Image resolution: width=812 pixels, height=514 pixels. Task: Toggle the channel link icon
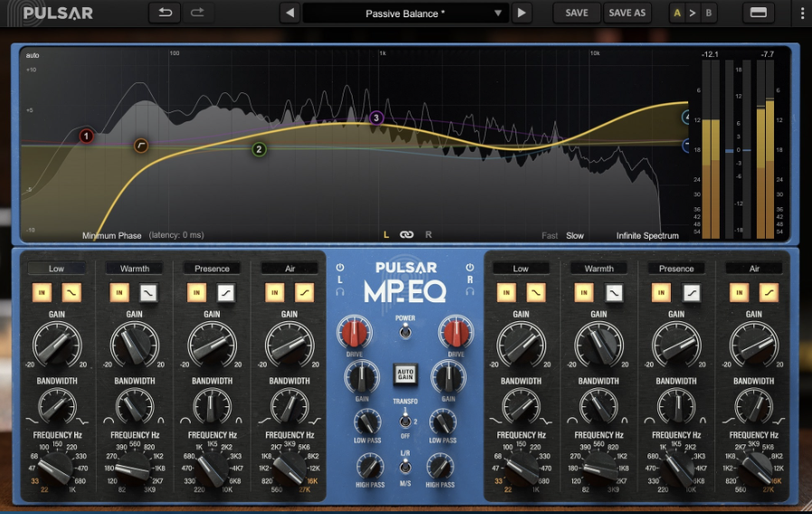[407, 234]
